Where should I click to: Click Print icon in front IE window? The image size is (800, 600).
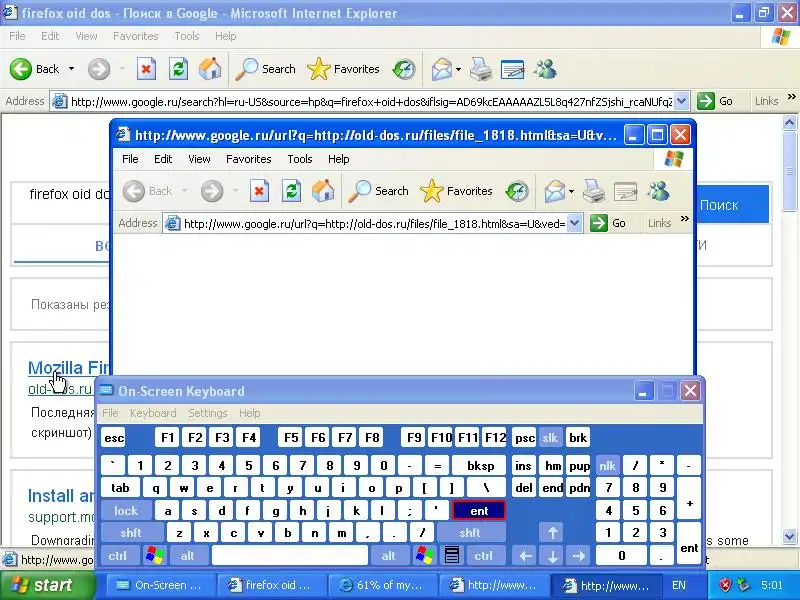coord(594,191)
